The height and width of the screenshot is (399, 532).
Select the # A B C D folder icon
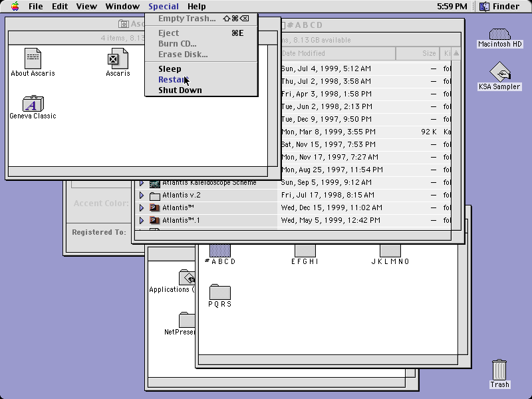pyautogui.click(x=220, y=251)
